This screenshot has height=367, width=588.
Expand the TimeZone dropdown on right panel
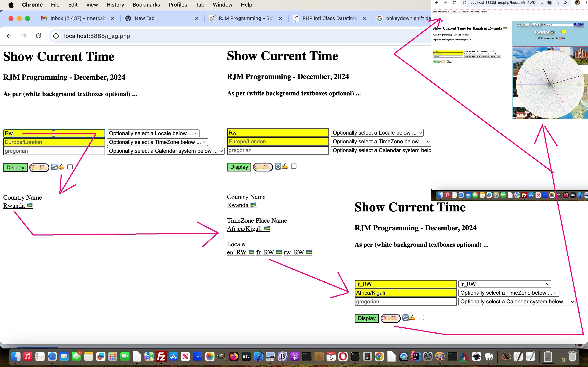pos(508,293)
